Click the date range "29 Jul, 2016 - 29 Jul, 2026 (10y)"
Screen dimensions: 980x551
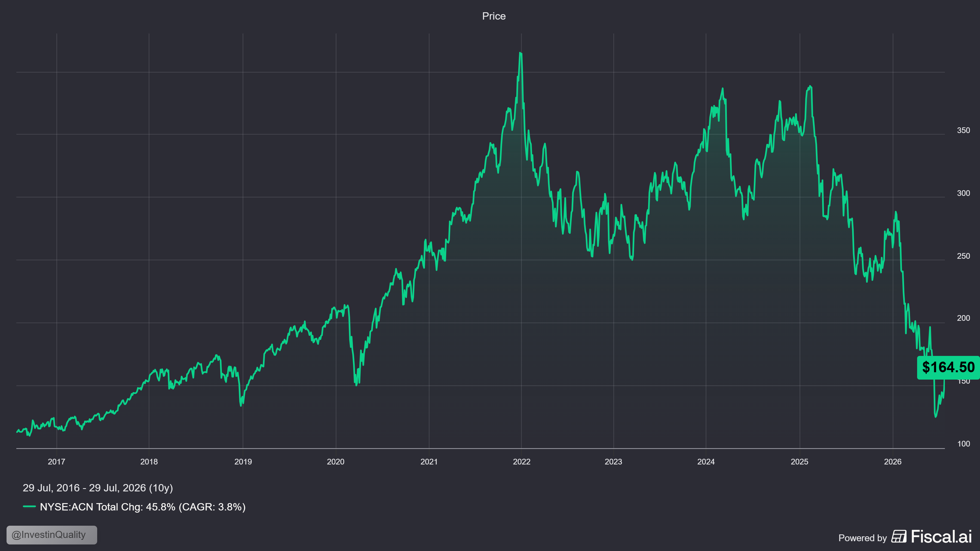tap(98, 488)
